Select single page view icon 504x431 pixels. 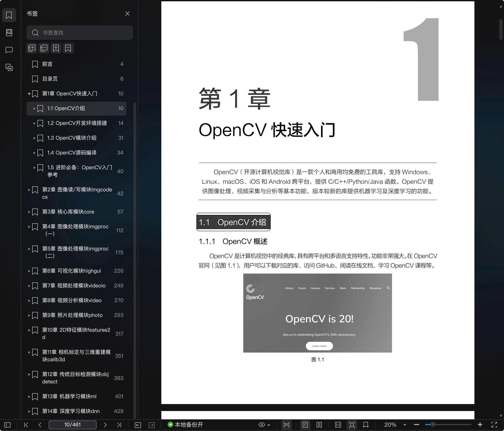click(305, 425)
